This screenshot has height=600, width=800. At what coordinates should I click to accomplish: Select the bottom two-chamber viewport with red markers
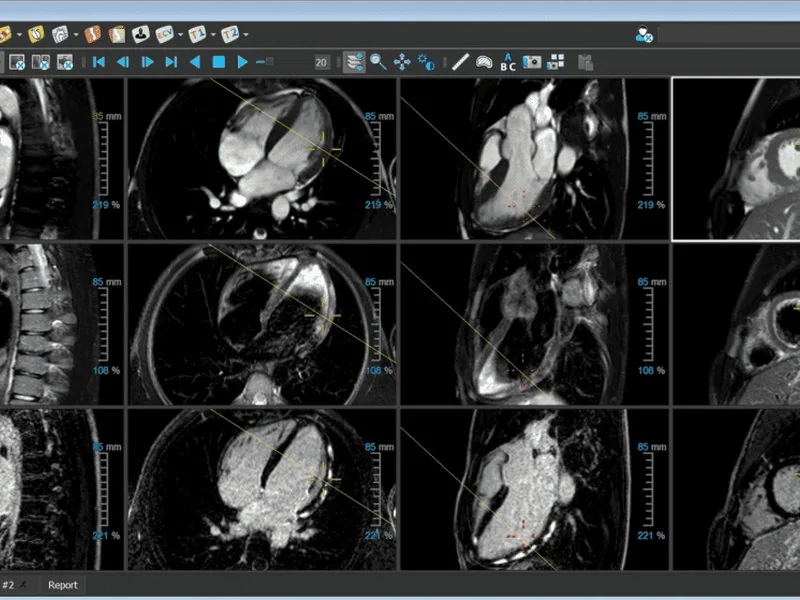point(535,490)
